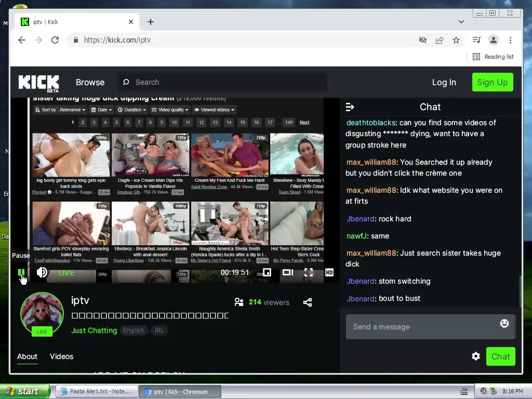532x399 pixels.
Task: Click the taskbar clock showing 8:16 PM
Action: [513, 391]
